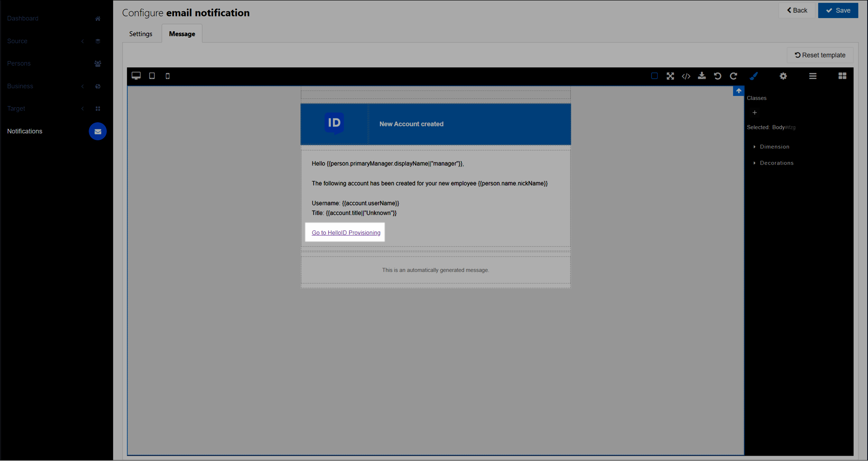Select the New Account created heading
Screen dimensions: 868x461
[x=411, y=124]
